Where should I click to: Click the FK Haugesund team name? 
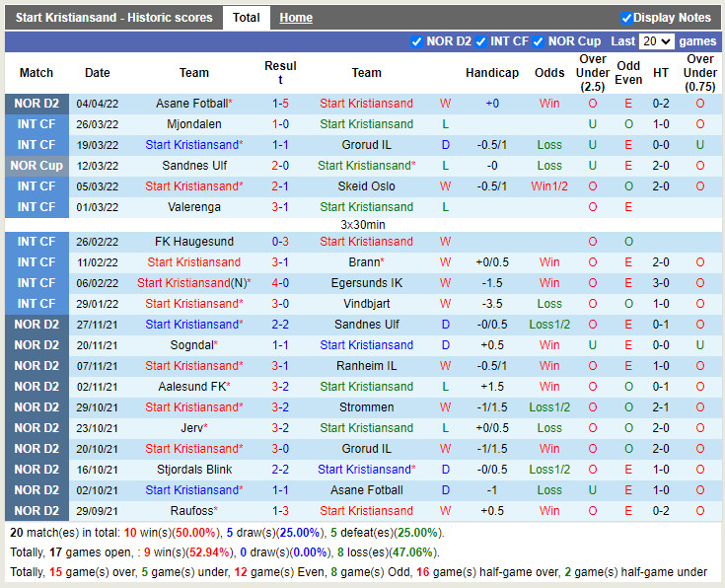(194, 242)
